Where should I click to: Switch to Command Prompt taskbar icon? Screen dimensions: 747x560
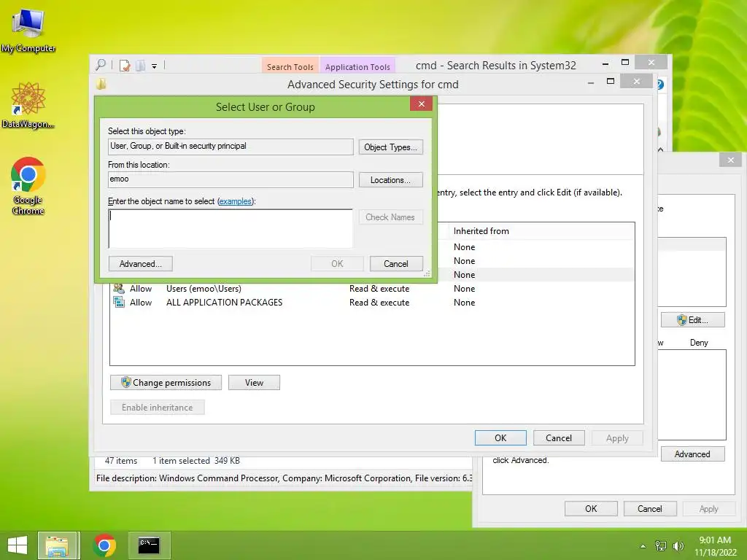(149, 545)
